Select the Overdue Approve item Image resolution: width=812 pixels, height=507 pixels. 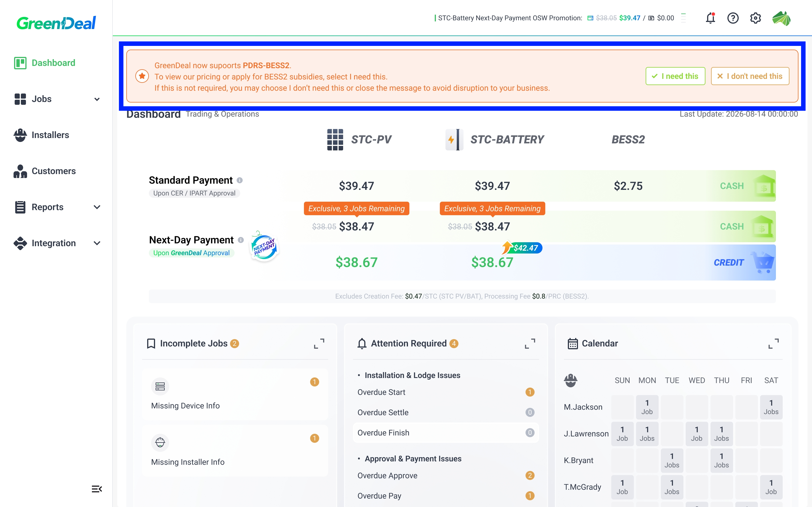(445, 475)
